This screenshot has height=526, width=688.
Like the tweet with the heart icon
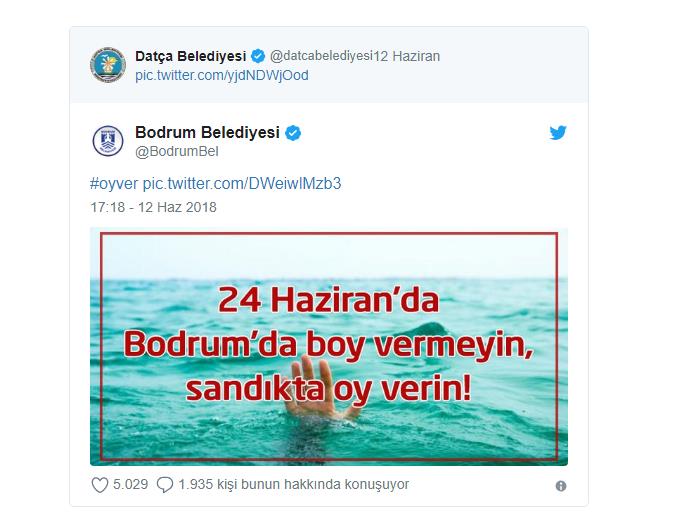coord(100,485)
